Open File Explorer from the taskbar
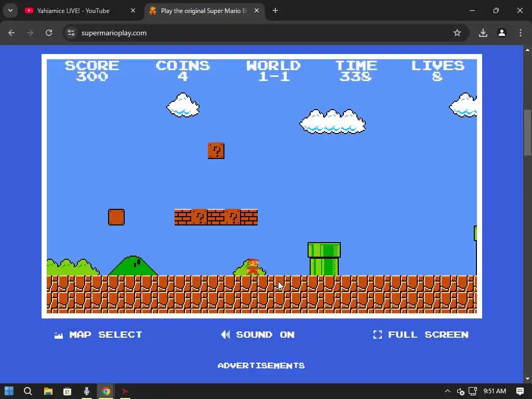Image resolution: width=532 pixels, height=399 pixels. pos(48,391)
